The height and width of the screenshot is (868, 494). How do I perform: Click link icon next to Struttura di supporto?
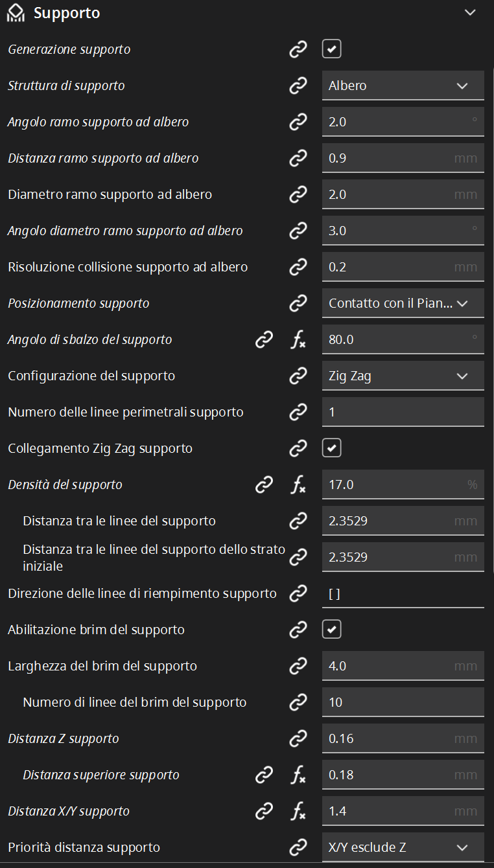298,86
